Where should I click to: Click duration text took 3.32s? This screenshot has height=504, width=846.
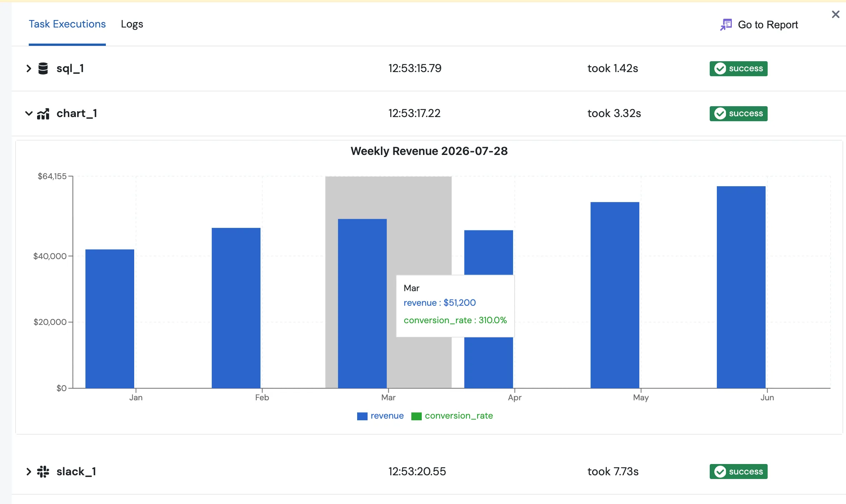tap(614, 113)
